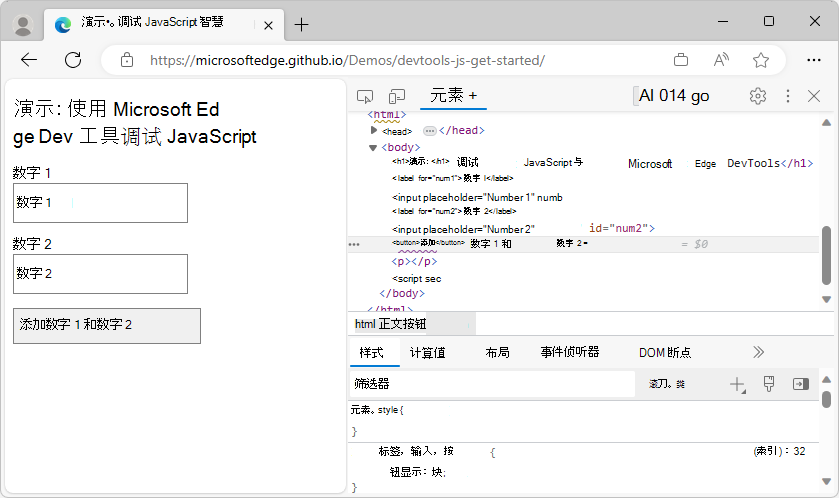Toggle the :hov .cls button in Styles

coord(666,384)
